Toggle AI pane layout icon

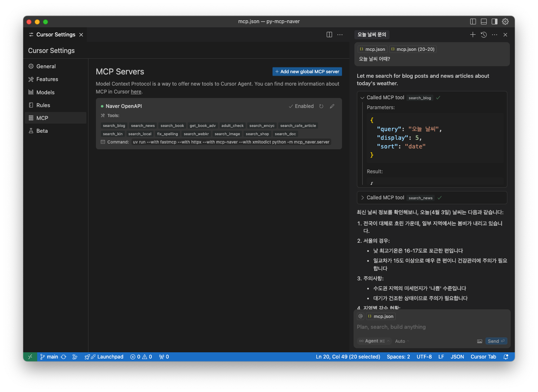495,22
